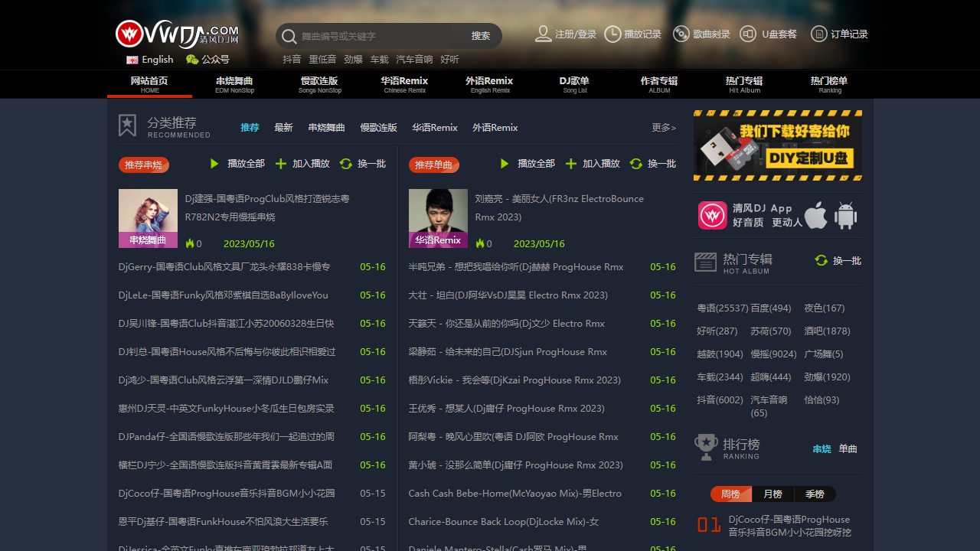This screenshot has height=551, width=980.
Task: Click the WeChat 公众号 icon
Action: 192,60
